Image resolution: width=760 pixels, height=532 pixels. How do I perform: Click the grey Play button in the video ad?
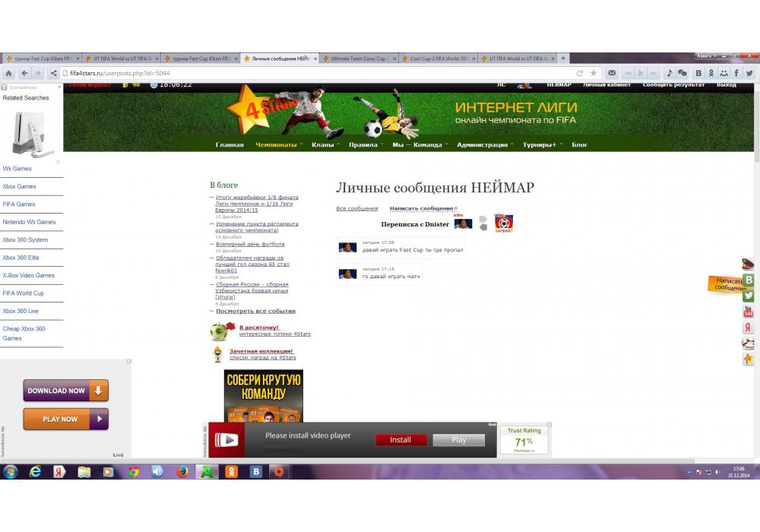[458, 440]
